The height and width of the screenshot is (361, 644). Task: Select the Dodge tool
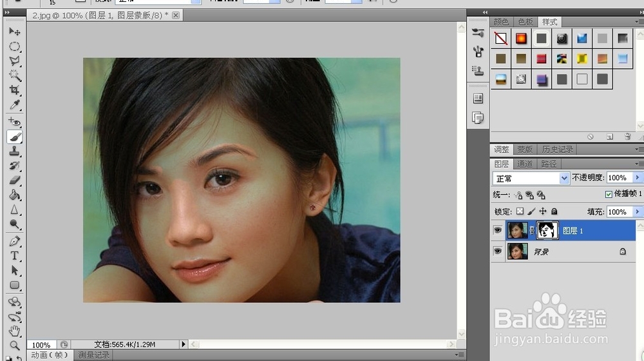[x=14, y=224]
